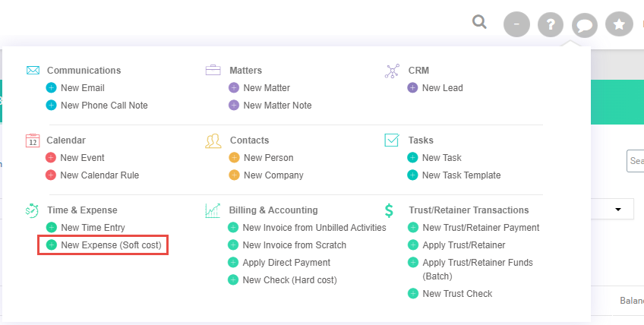Click the Time & Expense heading
Viewport: 644px width, 325px height.
[82, 210]
